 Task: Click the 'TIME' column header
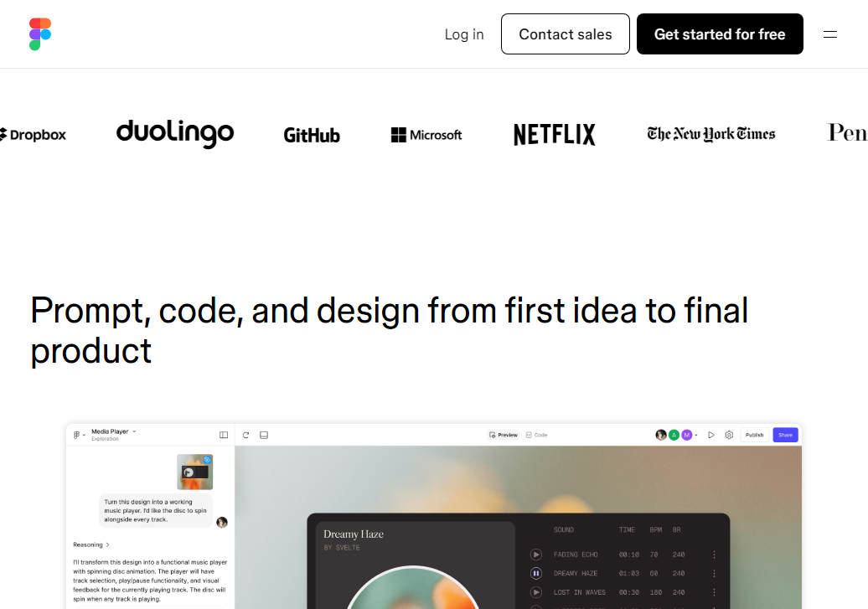(627, 529)
